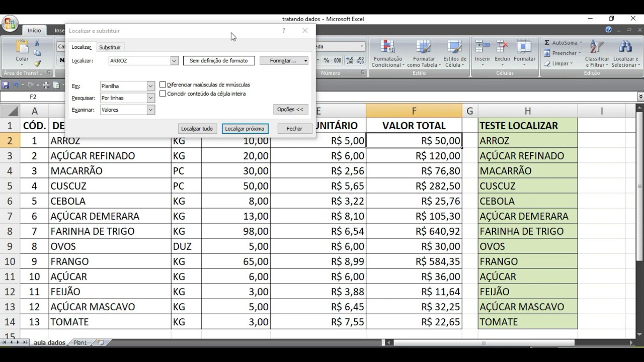Close the Localizar e substituir dialog
This screenshot has height=362, width=644.
click(305, 31)
